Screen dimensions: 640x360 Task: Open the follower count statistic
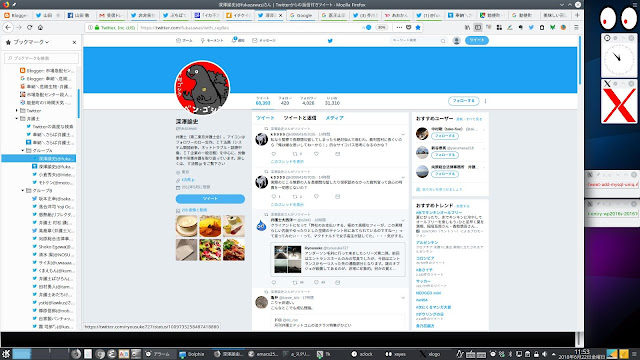click(x=308, y=101)
